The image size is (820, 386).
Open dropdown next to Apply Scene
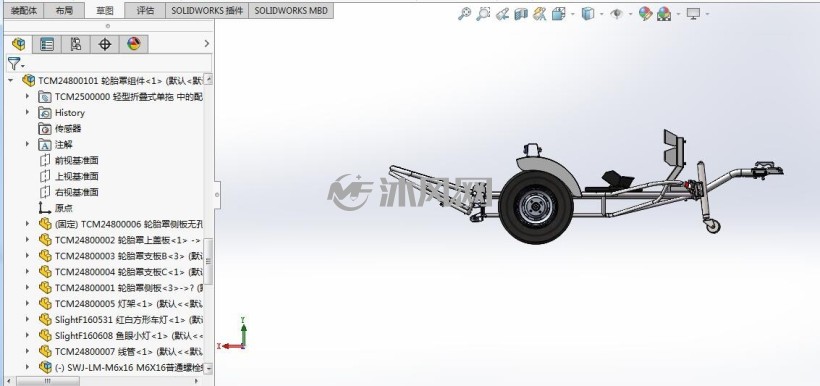(x=678, y=14)
